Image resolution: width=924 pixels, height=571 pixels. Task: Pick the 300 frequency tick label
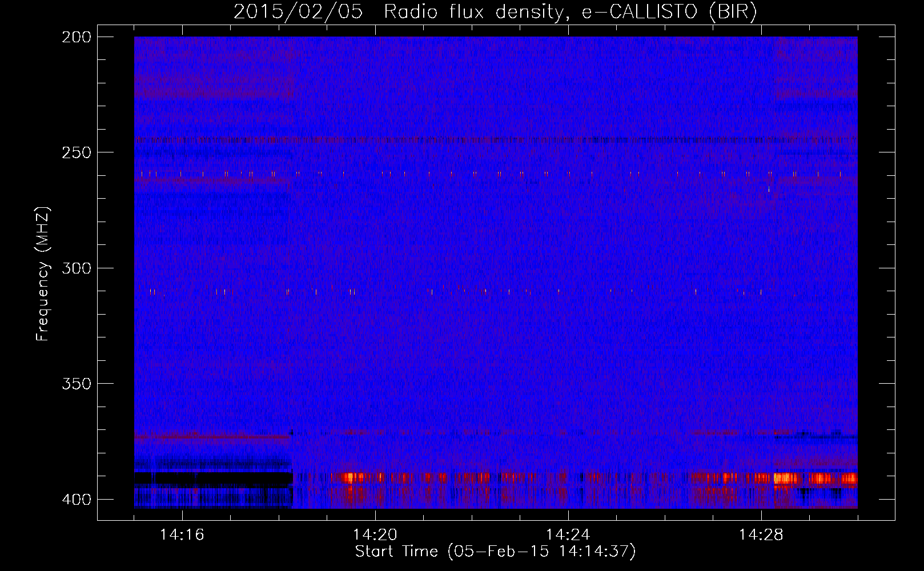77,268
